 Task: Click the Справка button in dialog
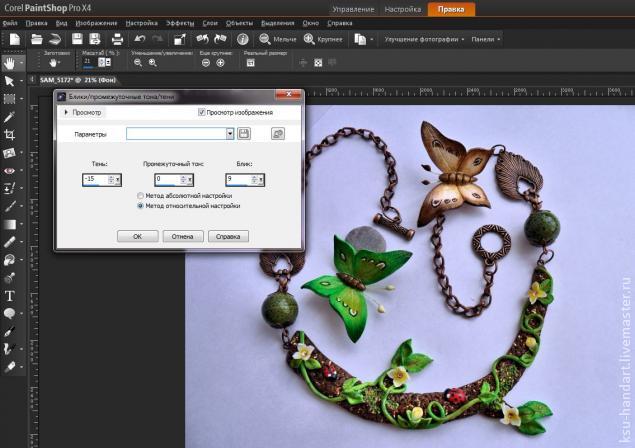[228, 236]
